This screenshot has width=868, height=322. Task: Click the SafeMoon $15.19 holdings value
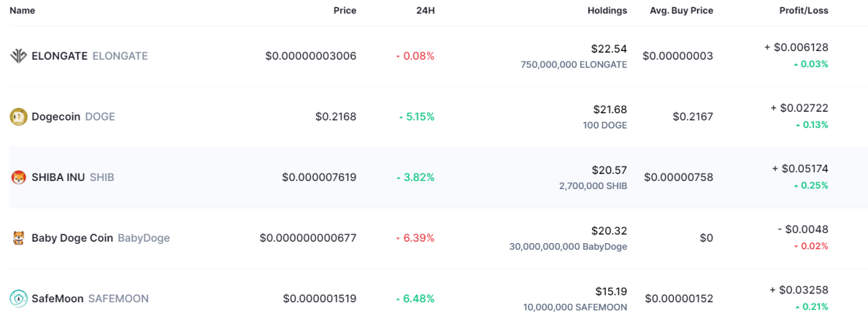tap(610, 291)
